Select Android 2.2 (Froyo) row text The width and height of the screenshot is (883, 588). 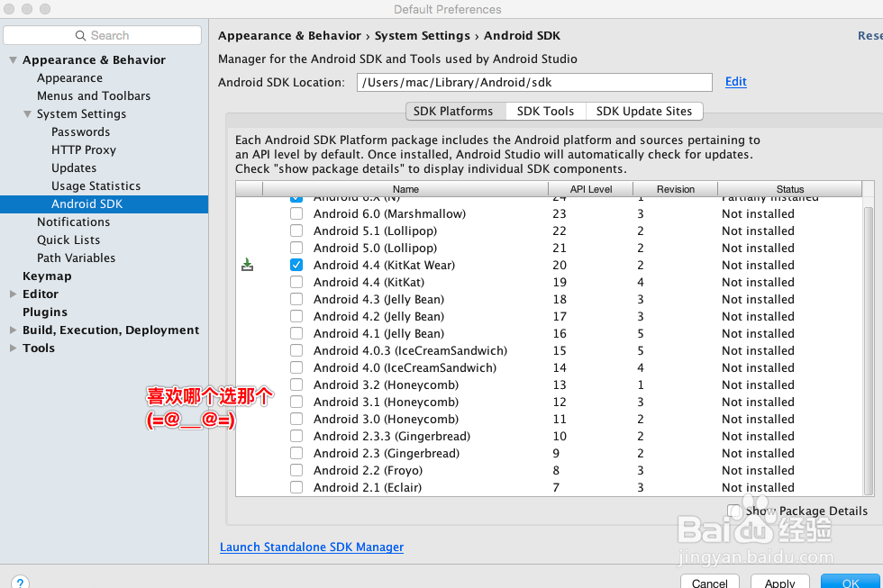[368, 470]
